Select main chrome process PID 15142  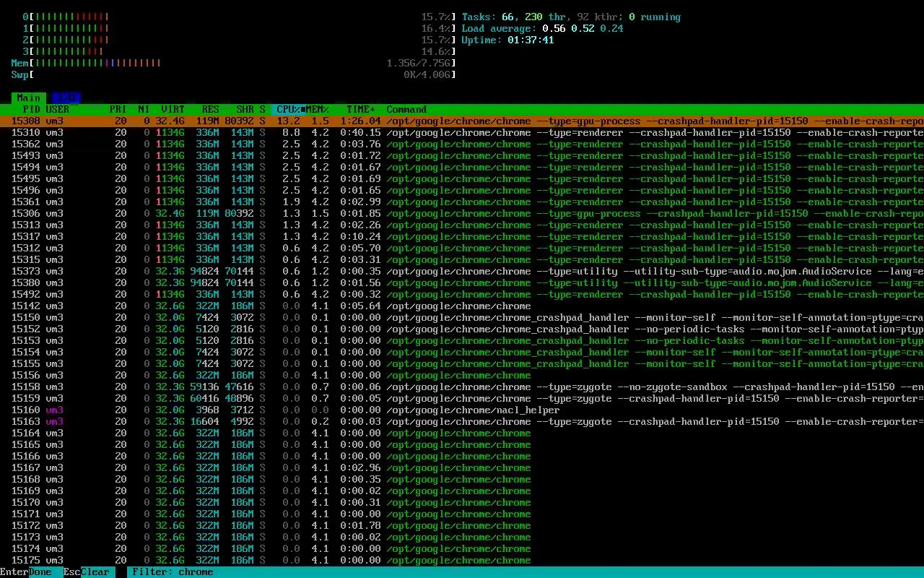pyautogui.click(x=462, y=306)
